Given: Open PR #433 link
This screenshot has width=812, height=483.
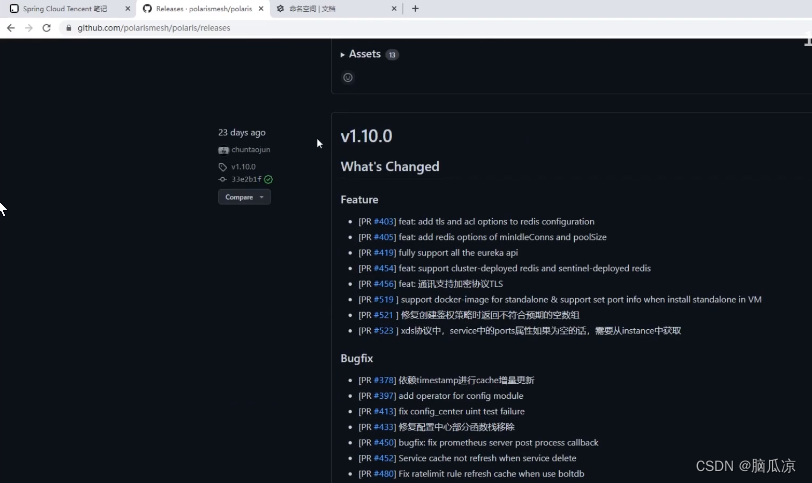Looking at the screenshot, I should point(384,427).
